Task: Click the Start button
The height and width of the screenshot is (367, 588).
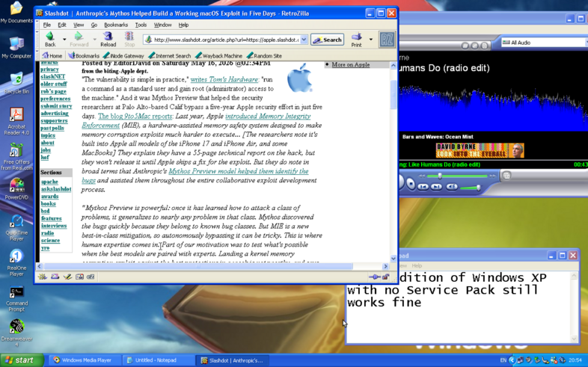Action: tap(21, 360)
